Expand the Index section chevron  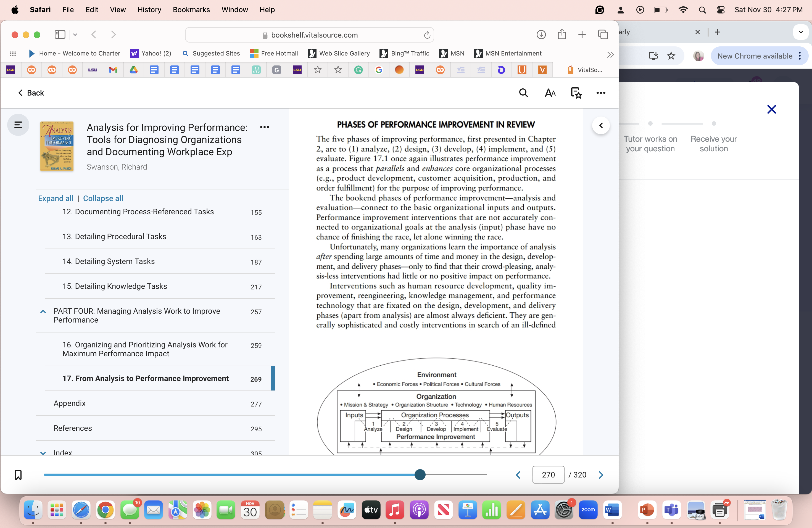pyautogui.click(x=43, y=453)
